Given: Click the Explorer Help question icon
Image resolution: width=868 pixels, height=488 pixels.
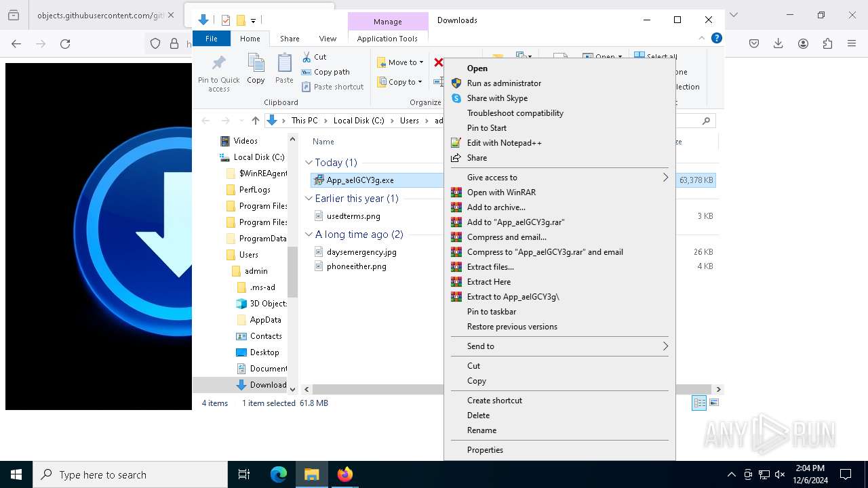Looking at the screenshot, I should (x=716, y=39).
